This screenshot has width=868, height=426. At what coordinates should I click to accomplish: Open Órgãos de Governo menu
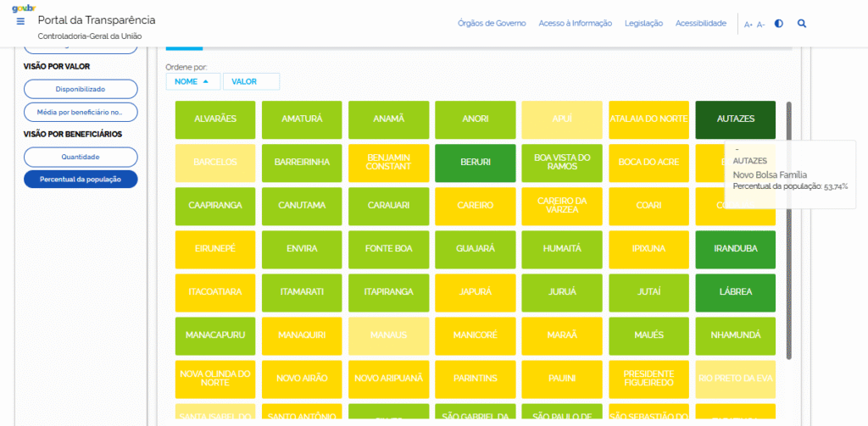492,24
